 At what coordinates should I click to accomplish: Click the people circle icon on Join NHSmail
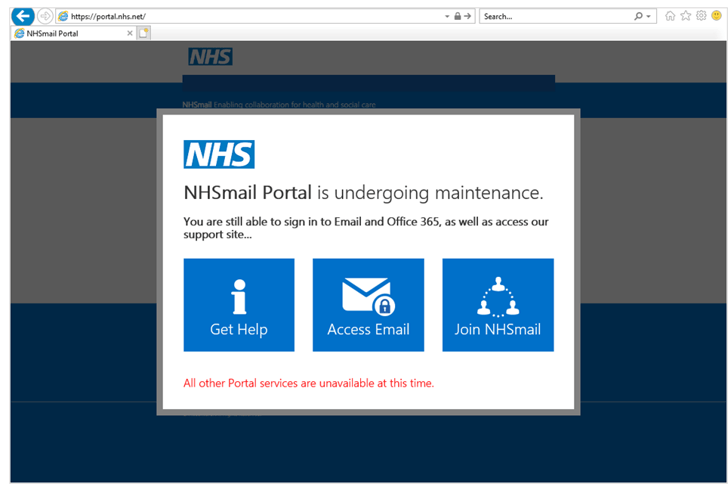pos(498,297)
